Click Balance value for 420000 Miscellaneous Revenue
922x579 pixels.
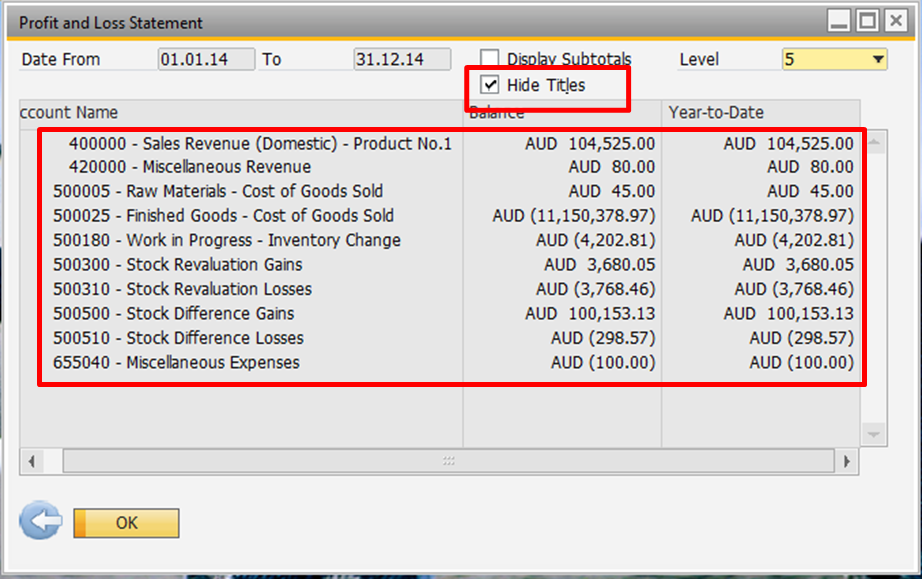click(612, 167)
